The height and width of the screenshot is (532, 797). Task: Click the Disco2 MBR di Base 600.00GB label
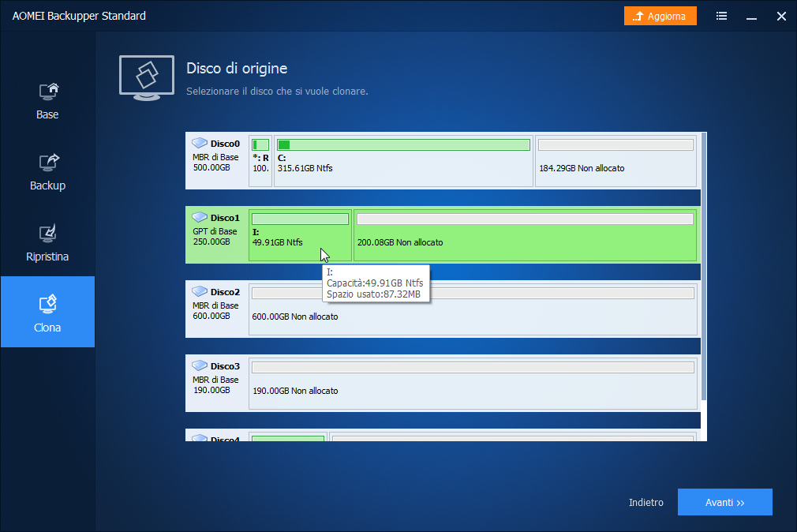[215, 311]
